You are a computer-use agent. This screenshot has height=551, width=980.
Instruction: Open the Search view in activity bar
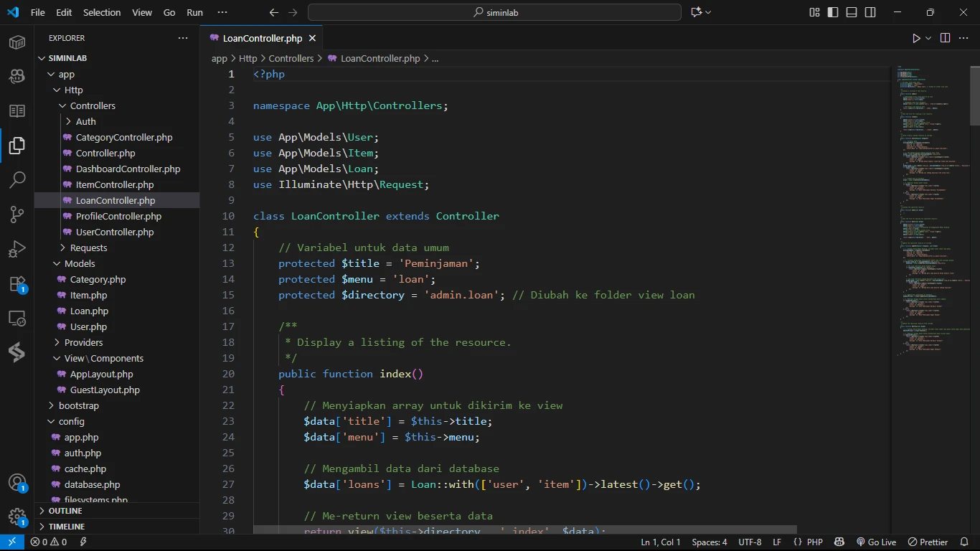coord(17,179)
